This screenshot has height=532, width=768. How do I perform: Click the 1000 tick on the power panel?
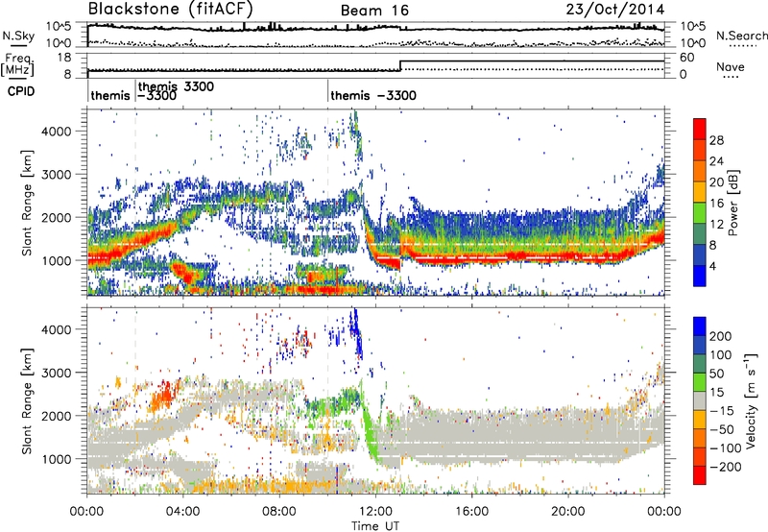[x=57, y=260]
